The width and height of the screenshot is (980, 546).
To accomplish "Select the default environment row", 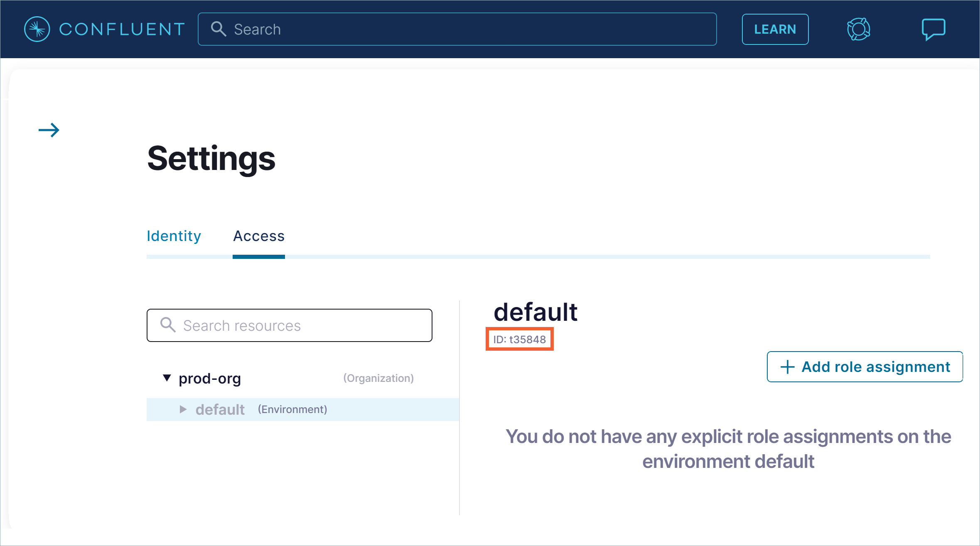I will point(220,409).
